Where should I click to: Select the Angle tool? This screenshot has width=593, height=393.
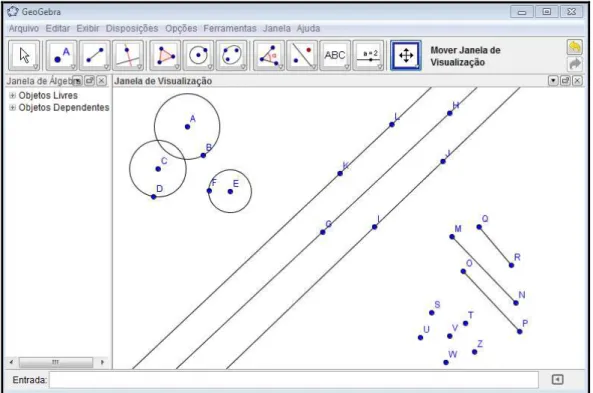pyautogui.click(x=269, y=56)
